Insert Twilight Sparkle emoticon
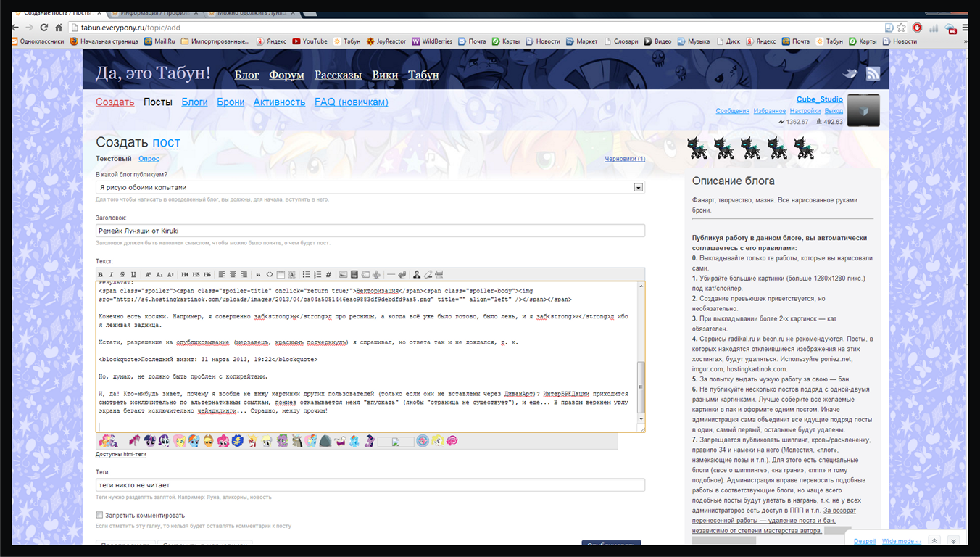The height and width of the screenshot is (557, 980). [150, 440]
